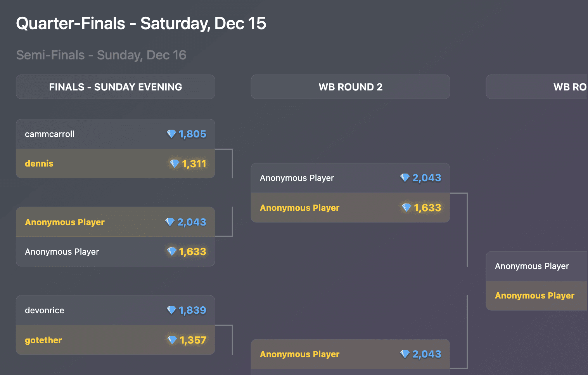Expand the Finals - Sunday Evening section header
588x375 pixels.
[x=115, y=87]
